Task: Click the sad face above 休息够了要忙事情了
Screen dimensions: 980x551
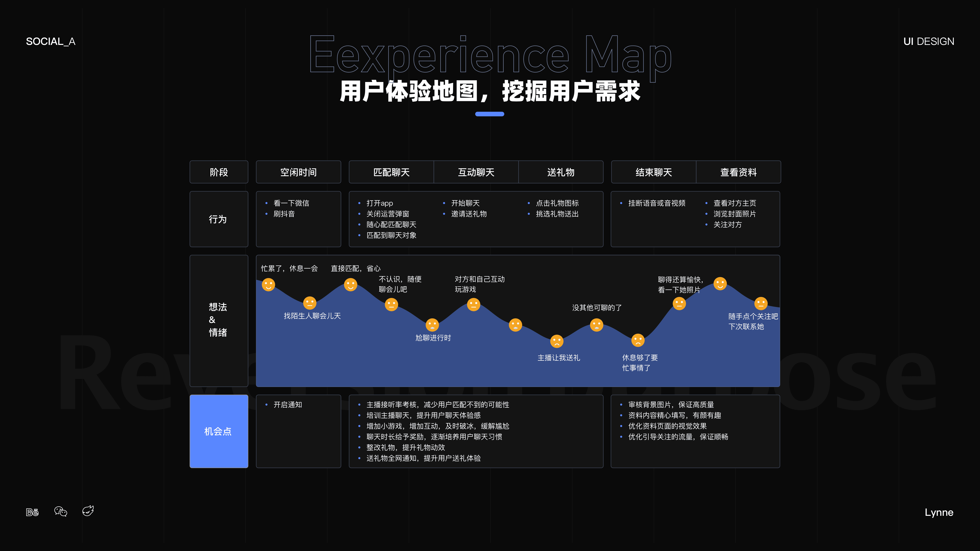Action: [x=638, y=340]
